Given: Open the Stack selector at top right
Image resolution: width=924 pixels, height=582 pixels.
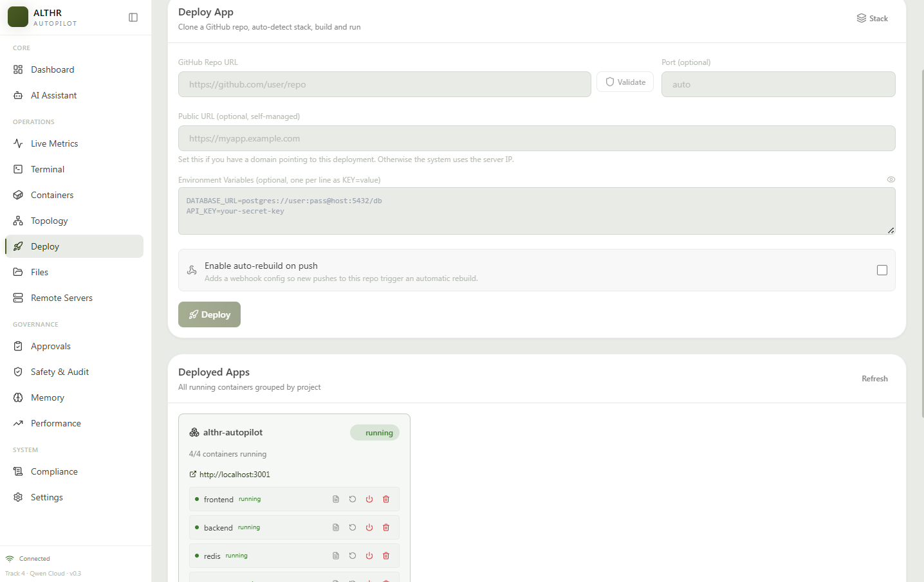Looking at the screenshot, I should 873,18.
